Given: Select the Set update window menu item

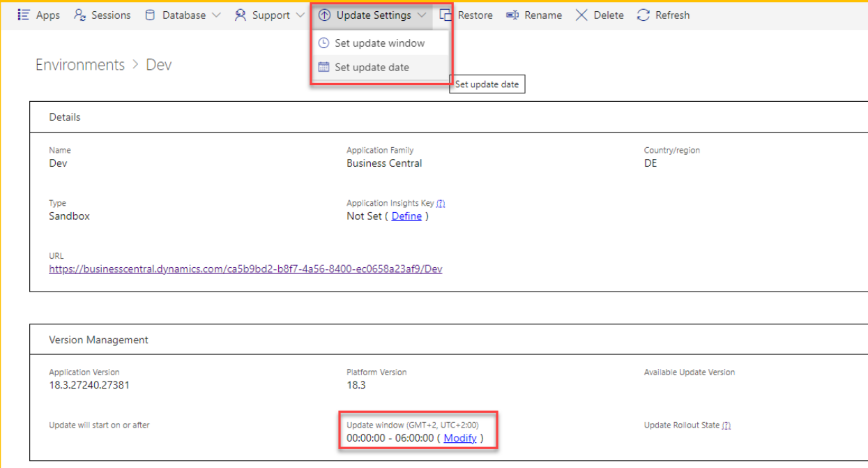Looking at the screenshot, I should pos(379,43).
